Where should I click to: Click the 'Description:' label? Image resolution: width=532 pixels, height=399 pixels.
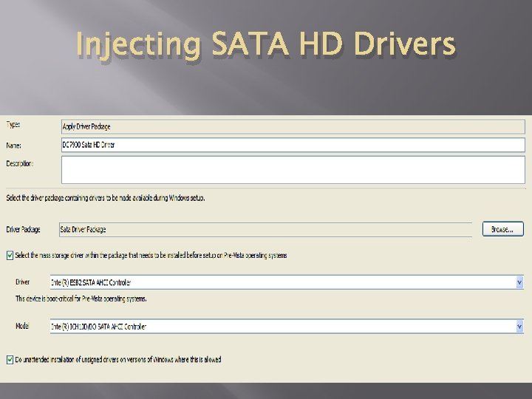coord(20,163)
